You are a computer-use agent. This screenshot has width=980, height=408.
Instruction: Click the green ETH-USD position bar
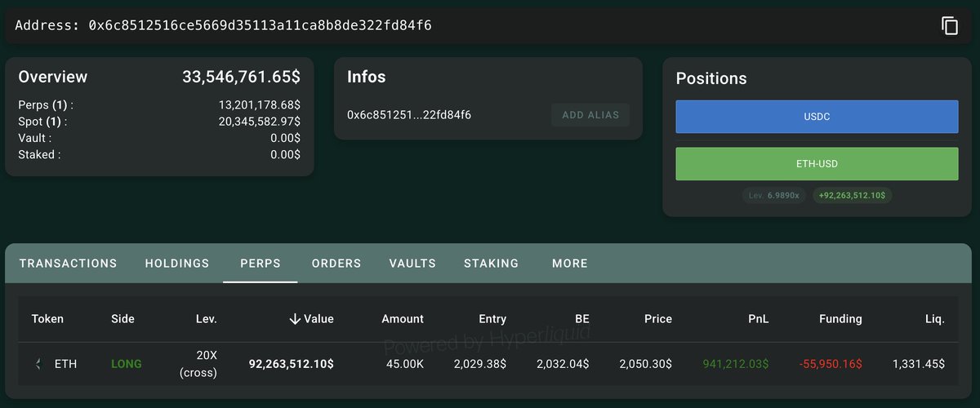tap(817, 164)
